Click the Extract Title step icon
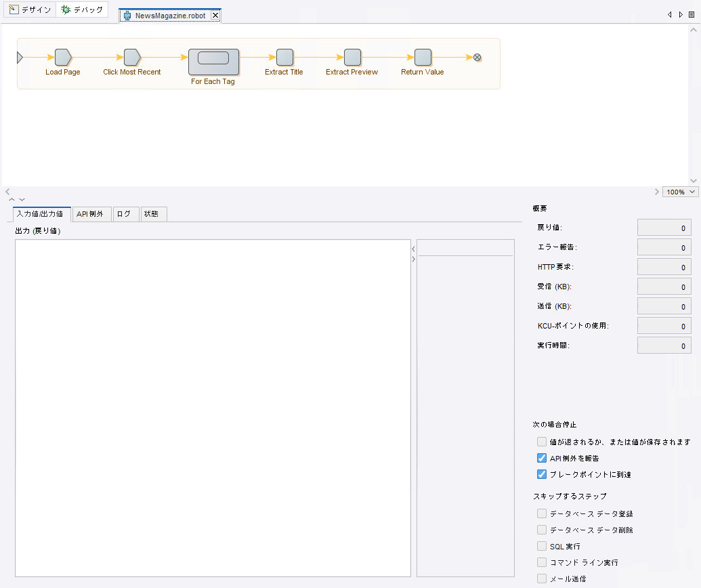The image size is (701, 588). tap(284, 58)
